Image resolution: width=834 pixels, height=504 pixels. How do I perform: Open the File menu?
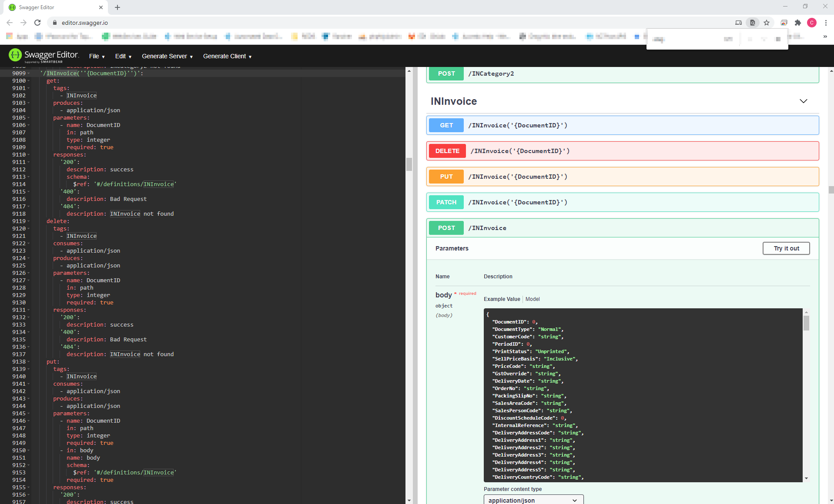[x=97, y=56]
